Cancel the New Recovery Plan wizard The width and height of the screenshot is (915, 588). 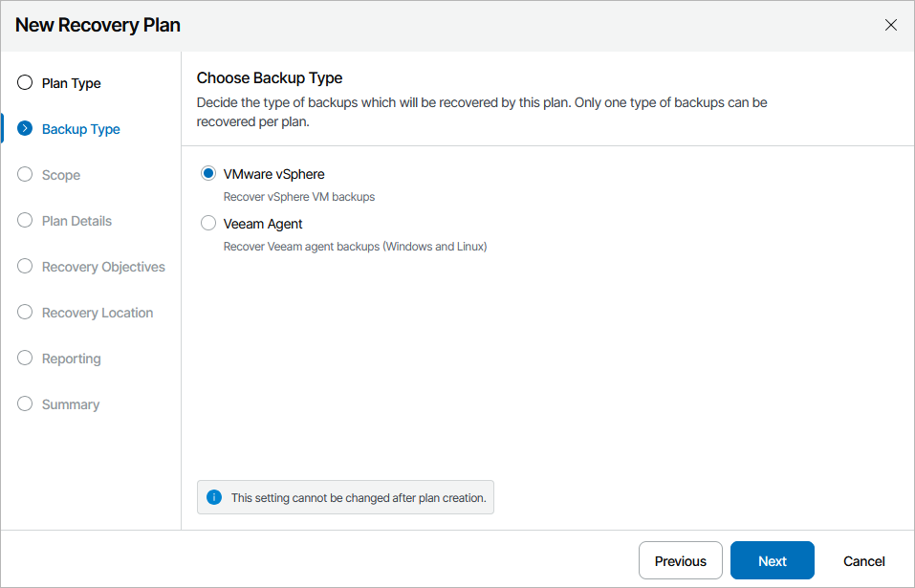pos(863,560)
